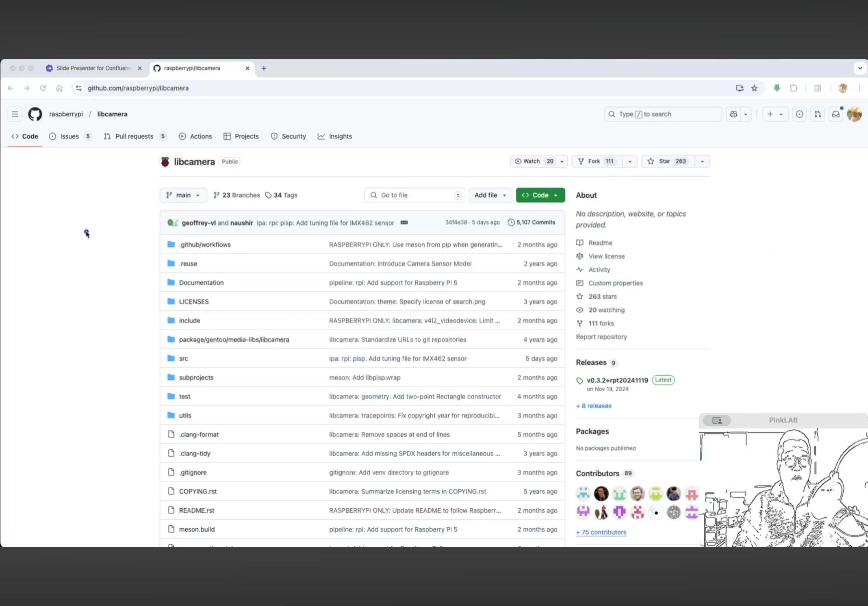This screenshot has height=606, width=868.
Task: Open the main branch dropdown
Action: (183, 195)
